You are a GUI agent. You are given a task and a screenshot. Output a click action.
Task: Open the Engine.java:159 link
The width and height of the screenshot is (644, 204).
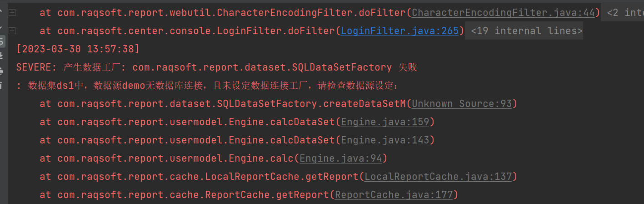click(x=384, y=122)
